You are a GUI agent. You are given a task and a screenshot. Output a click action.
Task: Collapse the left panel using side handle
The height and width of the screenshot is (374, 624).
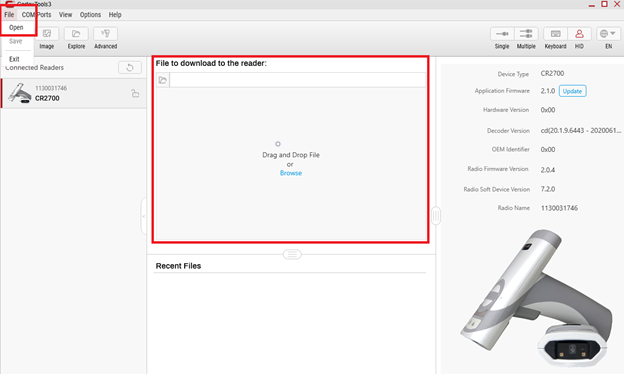144,216
